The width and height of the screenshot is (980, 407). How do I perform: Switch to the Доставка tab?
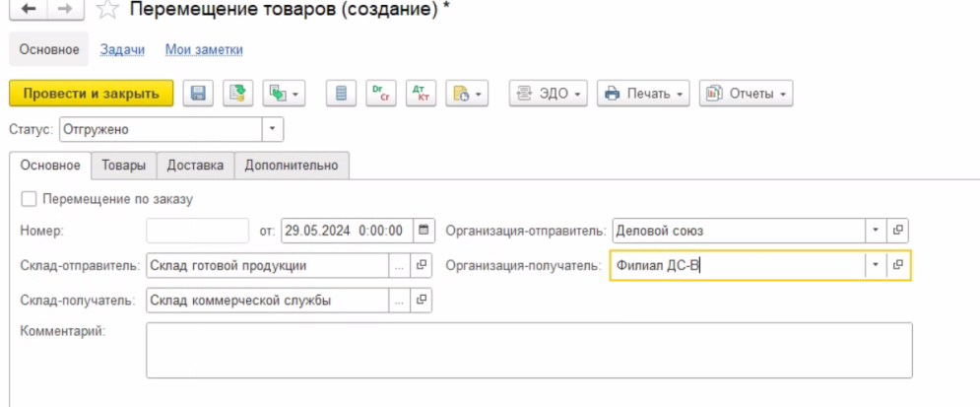(x=195, y=166)
